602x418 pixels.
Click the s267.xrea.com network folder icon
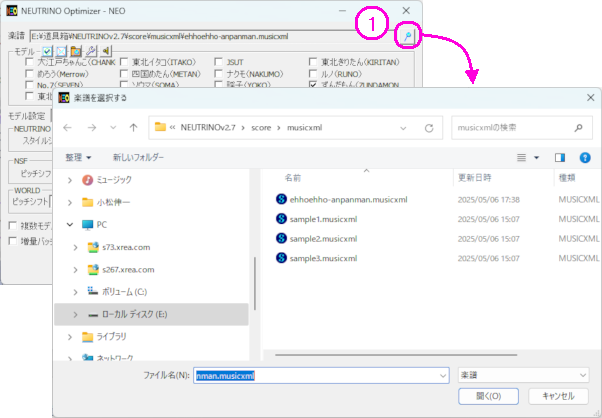93,269
